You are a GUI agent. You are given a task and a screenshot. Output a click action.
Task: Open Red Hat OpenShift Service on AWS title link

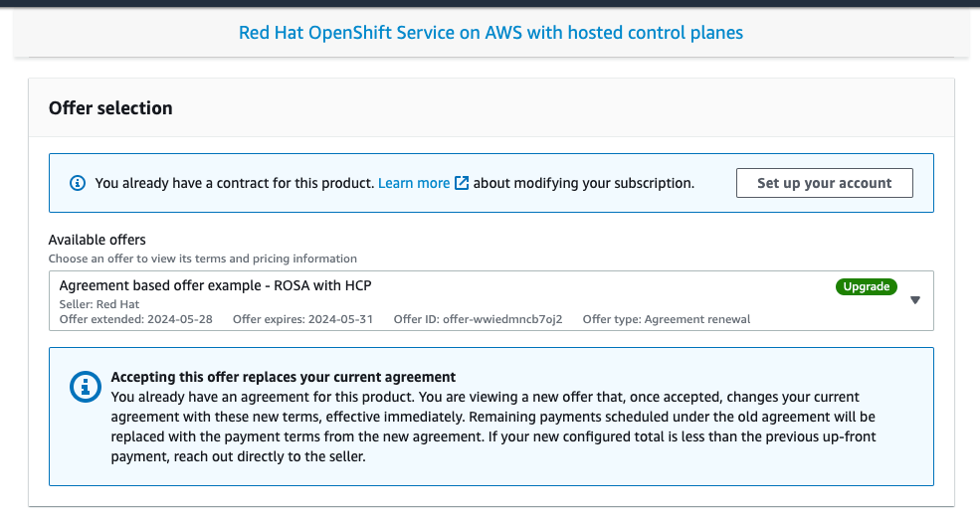(x=490, y=33)
